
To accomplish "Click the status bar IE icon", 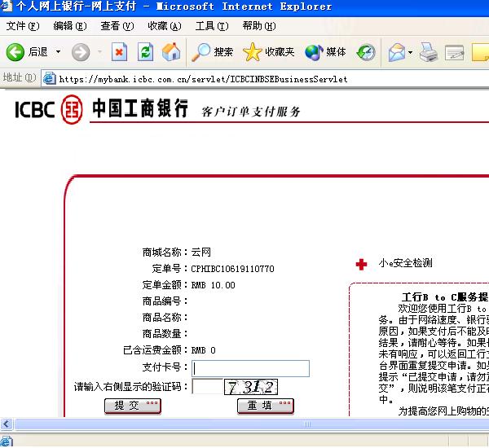I will point(7,441).
